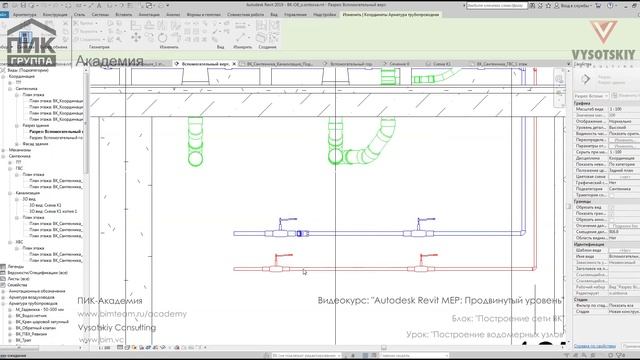
Task: Select the ВК_Обратный клапан family
Action: pyautogui.click(x=36, y=328)
